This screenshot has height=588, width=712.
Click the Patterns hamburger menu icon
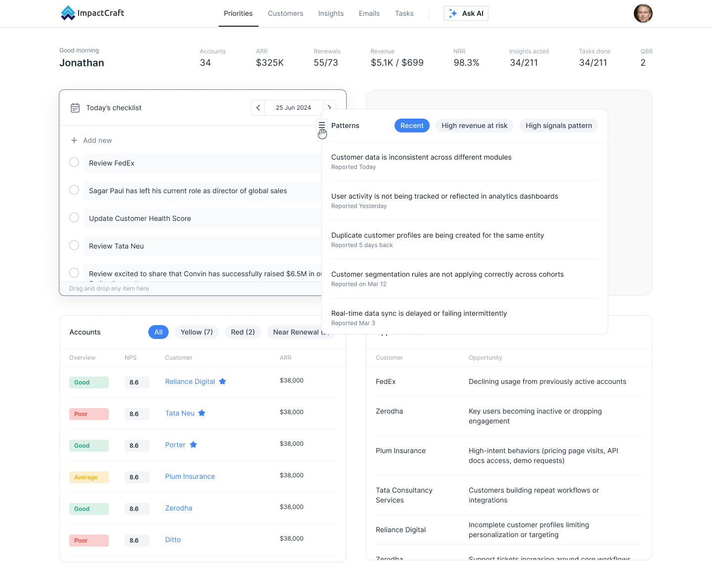pyautogui.click(x=322, y=125)
